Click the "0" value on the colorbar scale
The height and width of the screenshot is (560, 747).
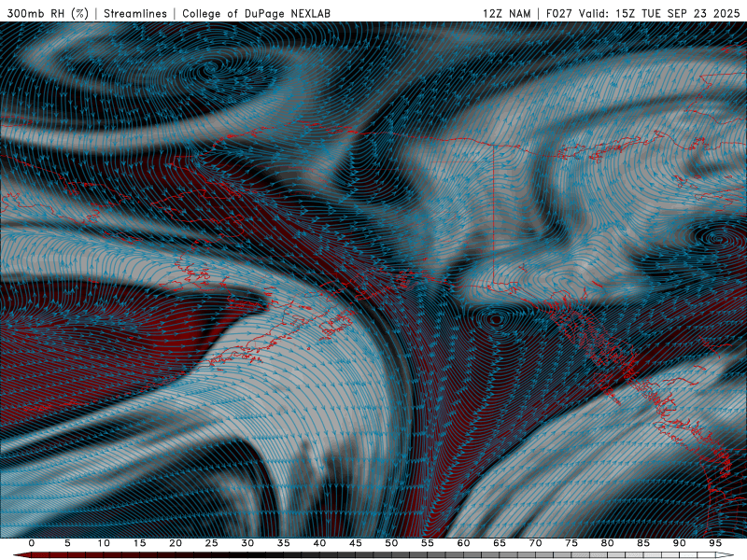coord(32,543)
